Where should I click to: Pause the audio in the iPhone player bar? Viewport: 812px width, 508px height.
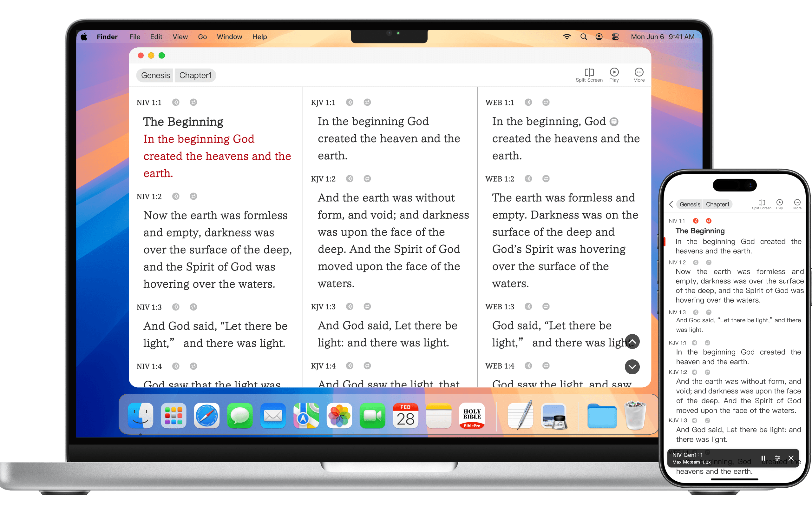(763, 458)
